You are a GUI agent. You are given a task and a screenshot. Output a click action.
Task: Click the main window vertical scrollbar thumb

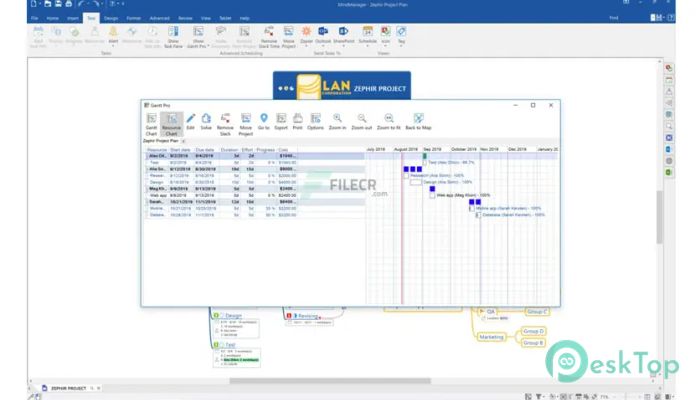659,217
